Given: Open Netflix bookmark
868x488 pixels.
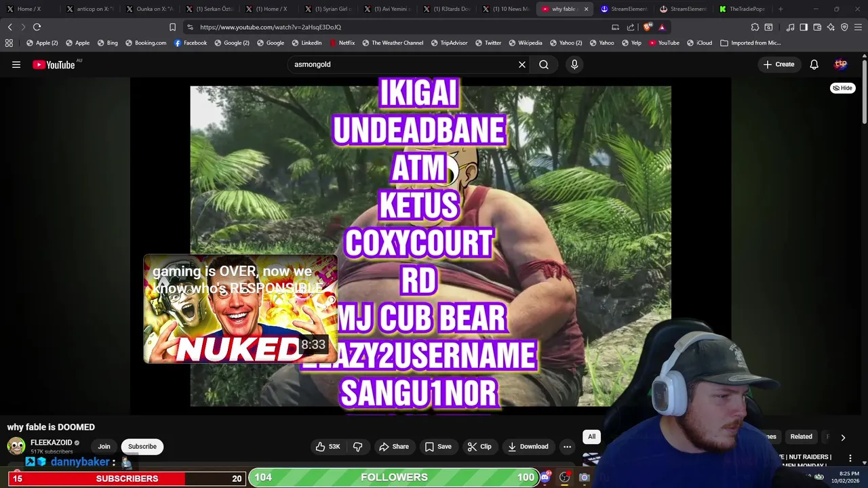Looking at the screenshot, I should (x=342, y=43).
